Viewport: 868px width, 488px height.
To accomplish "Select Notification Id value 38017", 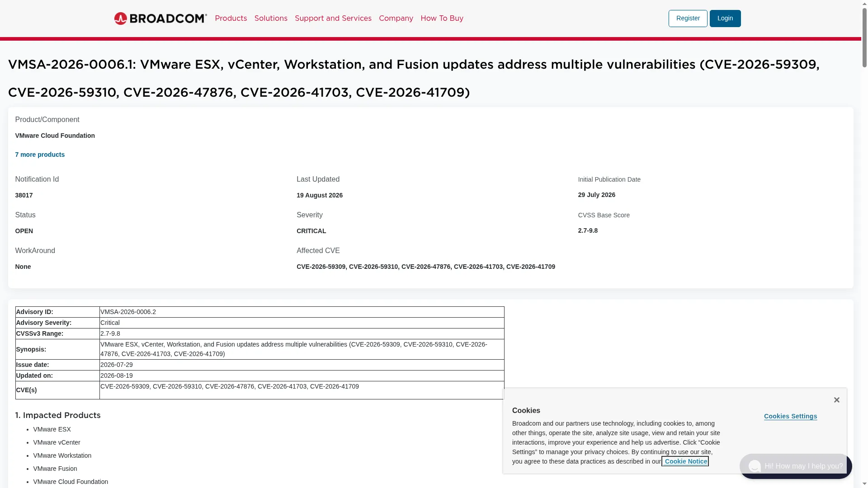I will 24,195.
